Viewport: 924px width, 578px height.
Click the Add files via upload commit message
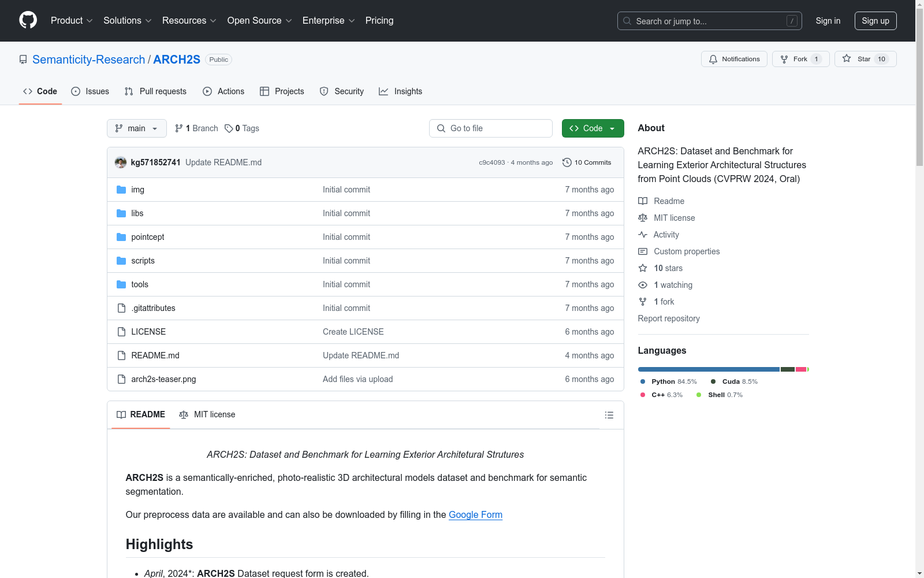(x=358, y=379)
